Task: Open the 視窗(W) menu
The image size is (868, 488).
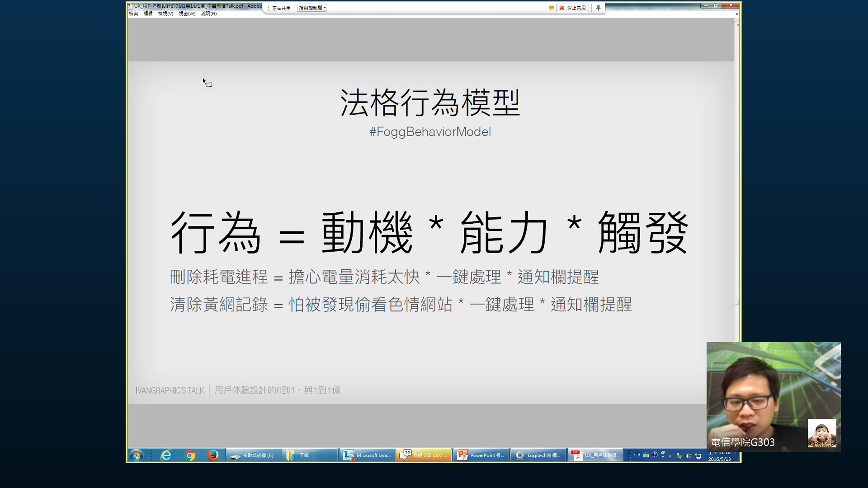Action: [x=187, y=14]
